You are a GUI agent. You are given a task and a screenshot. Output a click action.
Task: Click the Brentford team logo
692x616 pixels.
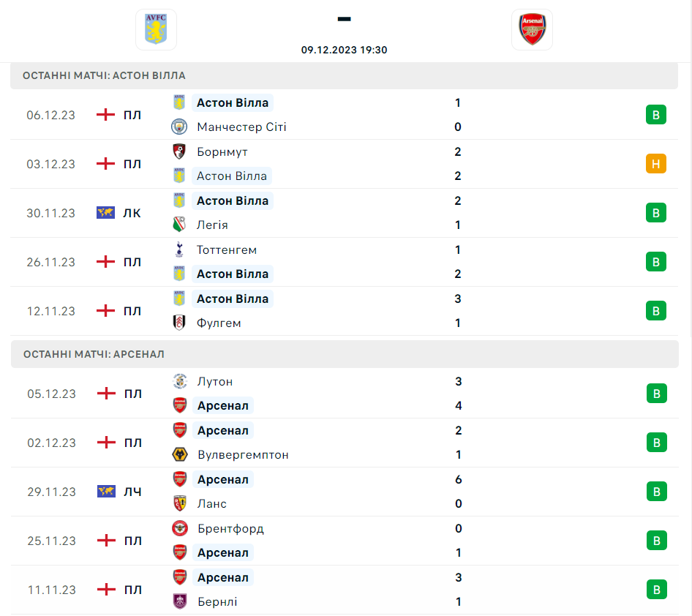click(179, 528)
